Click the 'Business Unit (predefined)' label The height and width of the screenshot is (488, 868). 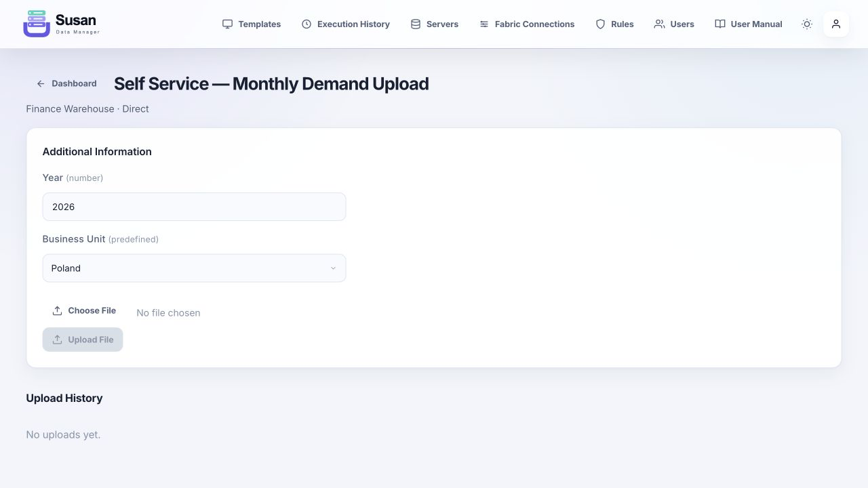coord(100,239)
